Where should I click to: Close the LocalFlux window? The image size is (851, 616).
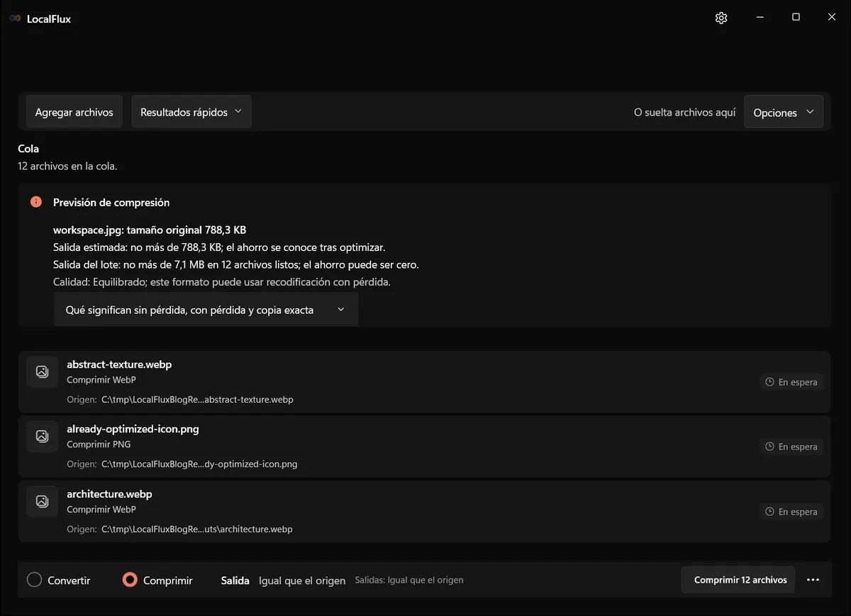[x=832, y=17]
